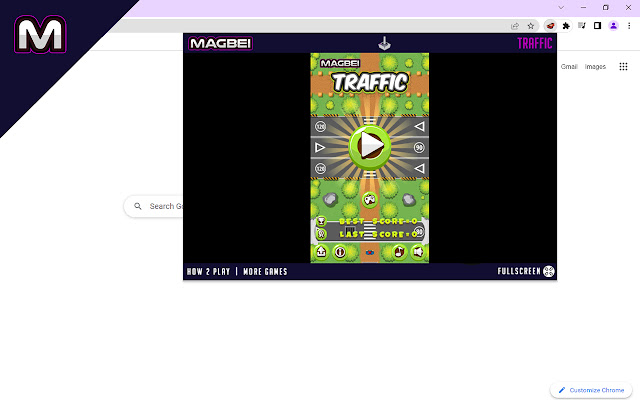Click the red car extension icon
This screenshot has height=400, width=640.
click(550, 26)
